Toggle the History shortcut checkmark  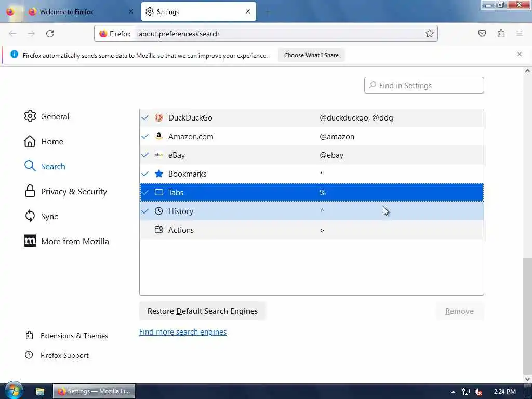click(145, 211)
